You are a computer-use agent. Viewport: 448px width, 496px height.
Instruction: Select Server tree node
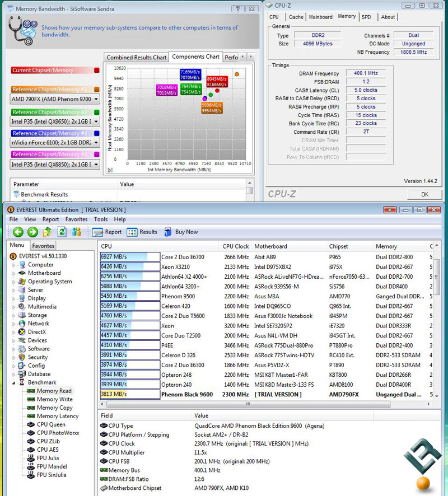(x=35, y=290)
